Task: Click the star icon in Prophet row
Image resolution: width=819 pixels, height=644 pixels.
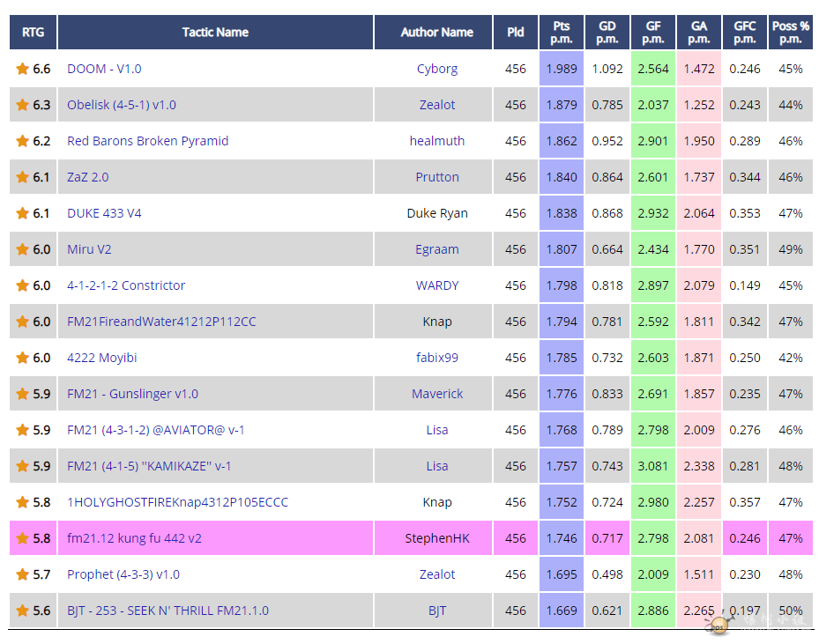Action: [x=22, y=574]
